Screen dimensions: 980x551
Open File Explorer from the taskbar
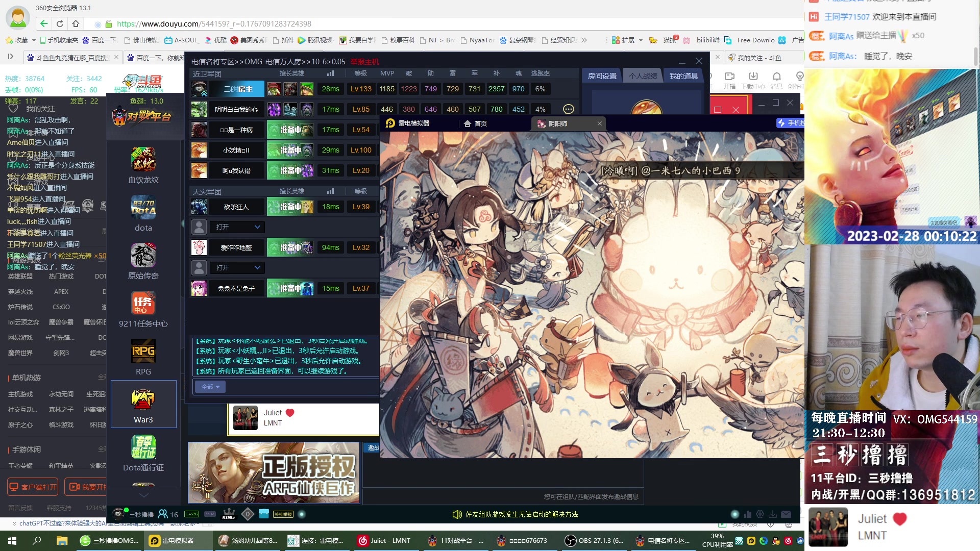[x=62, y=540]
